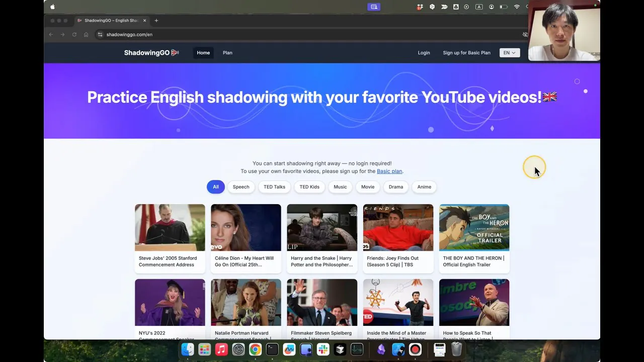Open Friends Joey Finds Out thumbnail
Image resolution: width=644 pixels, height=362 pixels.
[398, 227]
